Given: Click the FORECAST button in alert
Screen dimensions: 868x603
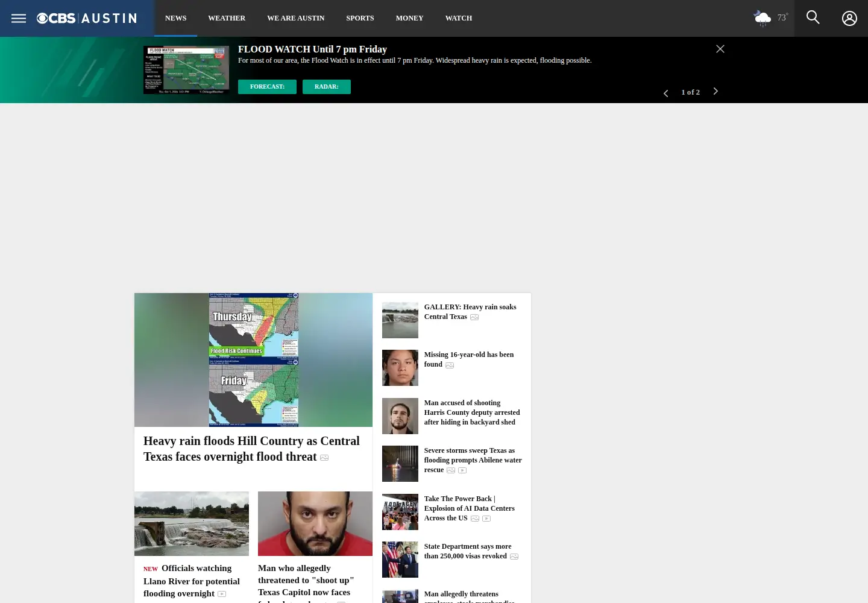Looking at the screenshot, I should coord(267,87).
